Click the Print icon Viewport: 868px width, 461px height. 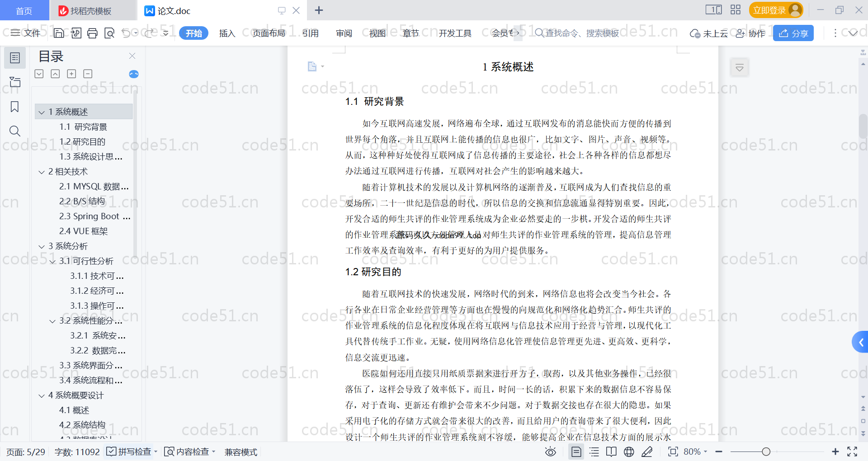coord(93,33)
